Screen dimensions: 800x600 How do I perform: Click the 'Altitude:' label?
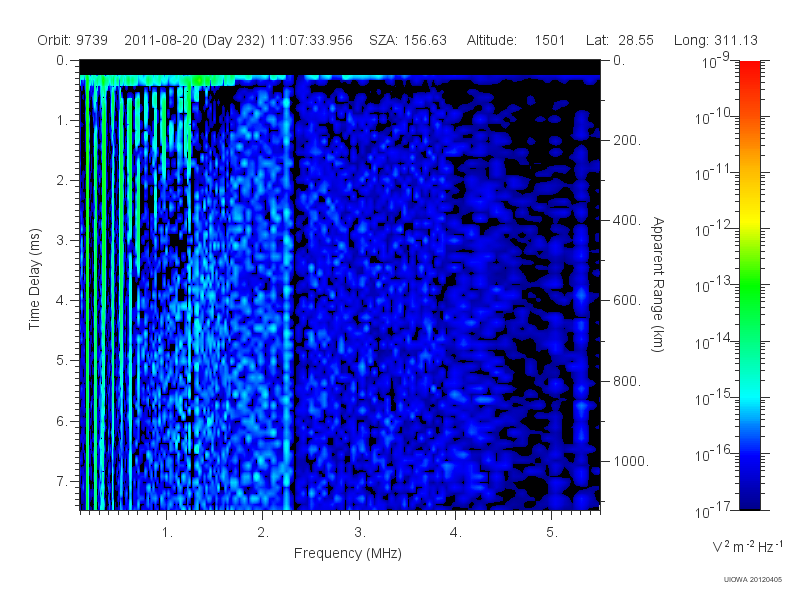[x=492, y=40]
